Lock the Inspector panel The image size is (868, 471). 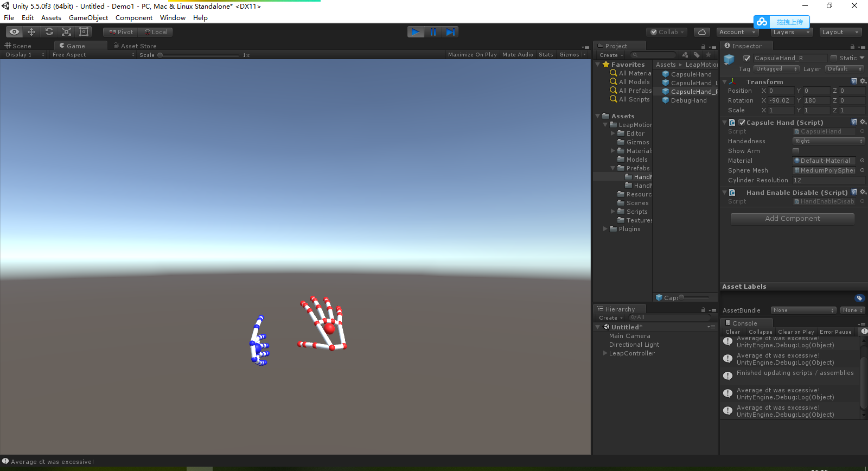click(x=852, y=47)
